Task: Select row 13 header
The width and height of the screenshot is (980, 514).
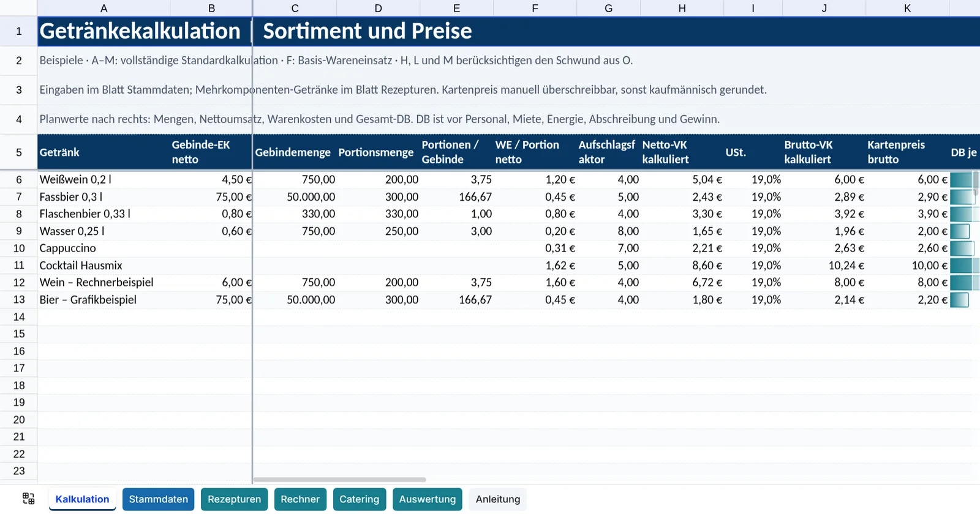Action: pos(18,300)
